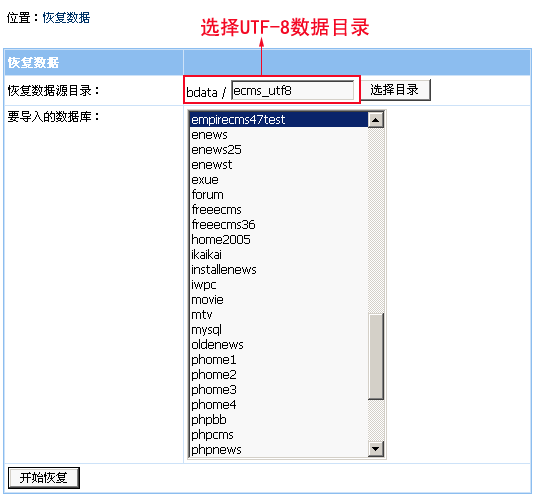The image size is (537, 503).
Task: Click the scrollbar up arrow in database list
Action: (376, 120)
